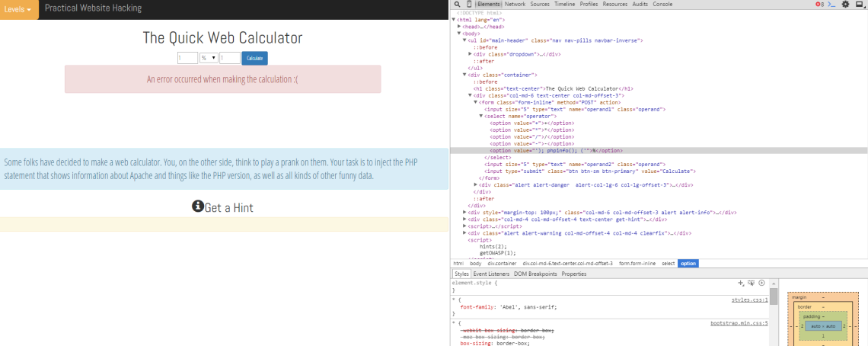This screenshot has width=868, height=346.
Task: Select the html breadcrumb item
Action: tap(458, 264)
